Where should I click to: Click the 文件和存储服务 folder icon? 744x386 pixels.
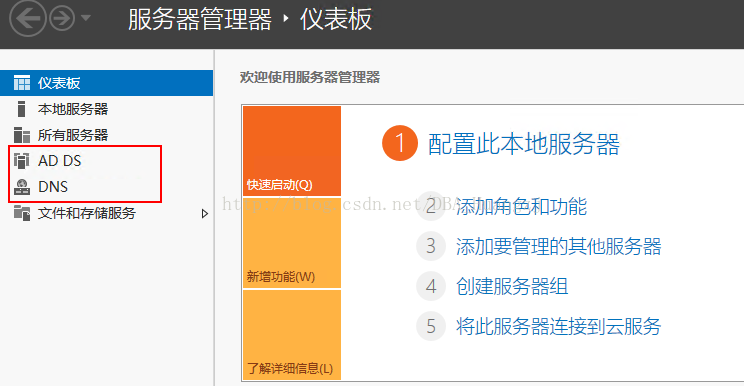(22, 213)
